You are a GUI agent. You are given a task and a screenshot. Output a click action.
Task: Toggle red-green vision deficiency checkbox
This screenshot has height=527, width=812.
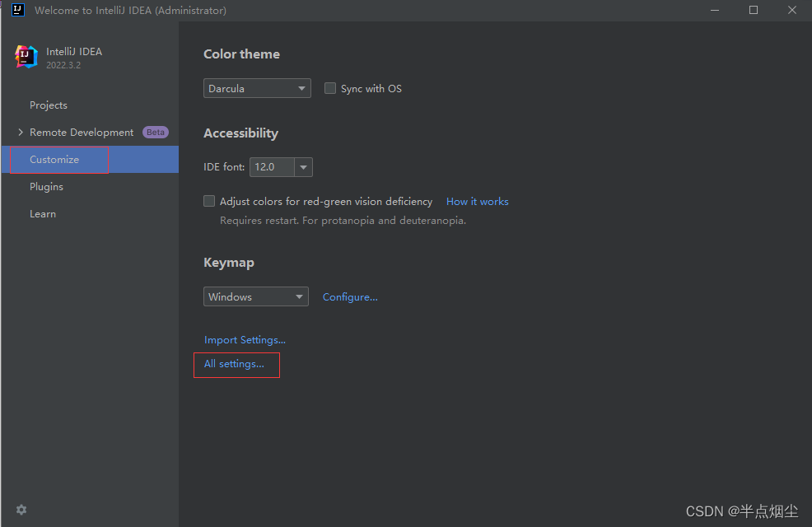click(x=209, y=201)
